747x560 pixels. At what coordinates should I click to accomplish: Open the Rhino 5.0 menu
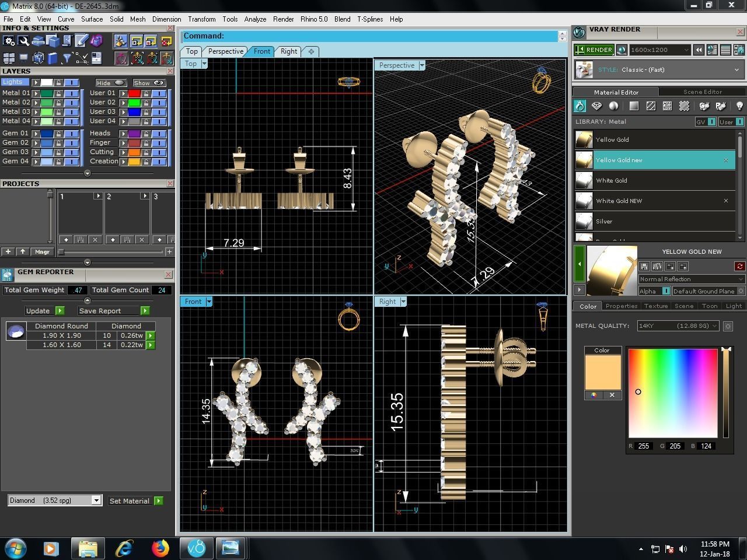(x=314, y=19)
